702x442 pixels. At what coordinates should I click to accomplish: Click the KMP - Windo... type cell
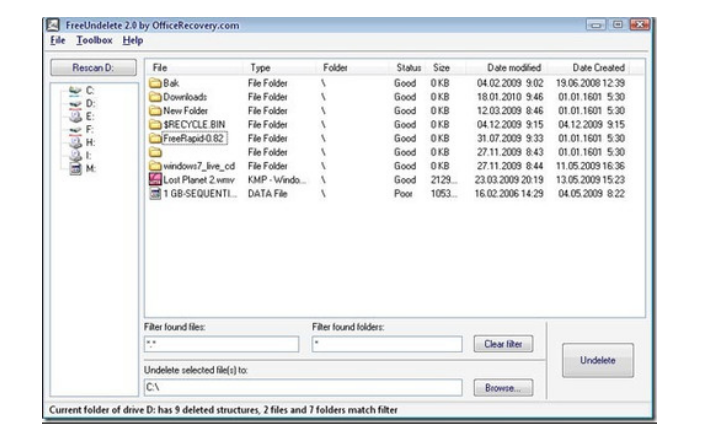click(277, 180)
